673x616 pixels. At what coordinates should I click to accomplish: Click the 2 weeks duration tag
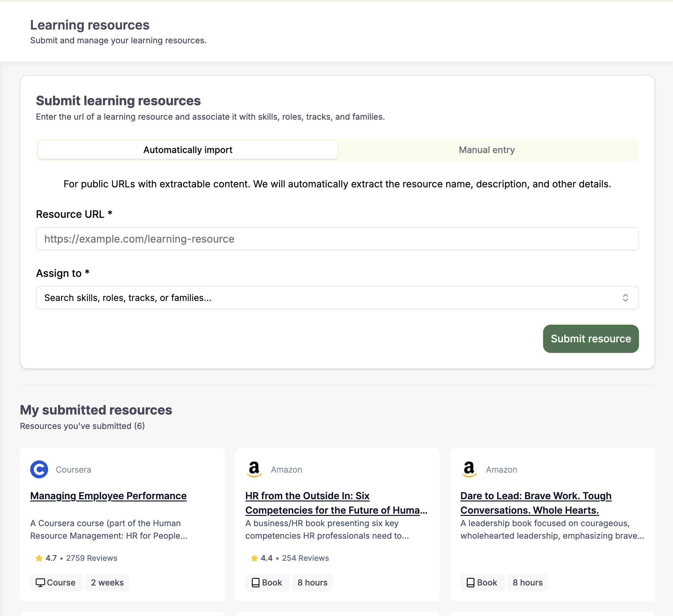[x=107, y=583]
